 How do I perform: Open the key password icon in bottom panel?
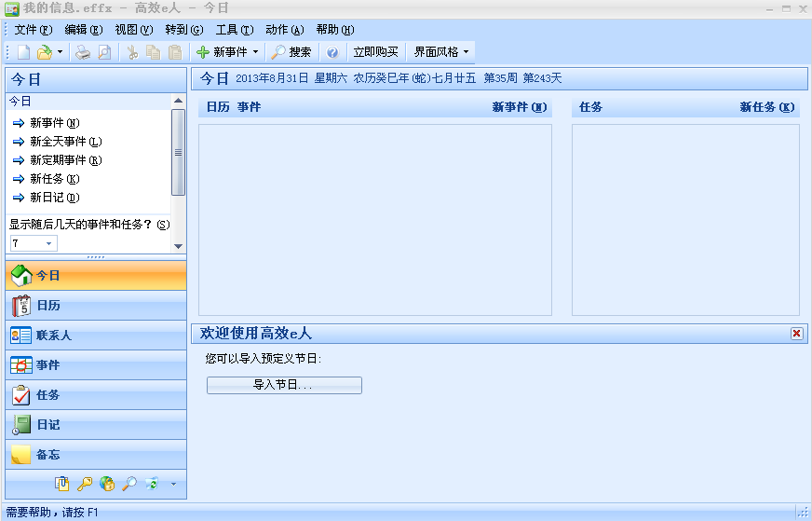(85, 484)
